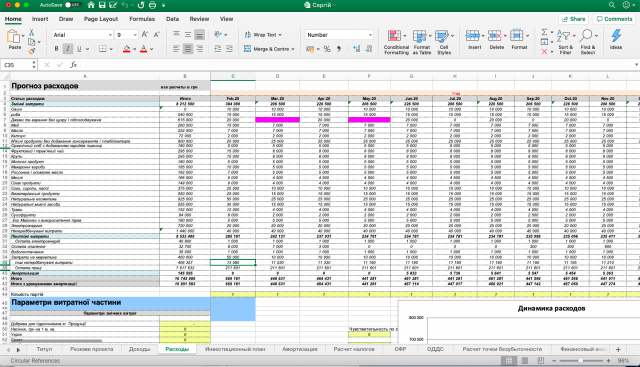Image resolution: width=640 pixels, height=367 pixels.
Task: Apply the fill color bucket
Action: point(127,49)
